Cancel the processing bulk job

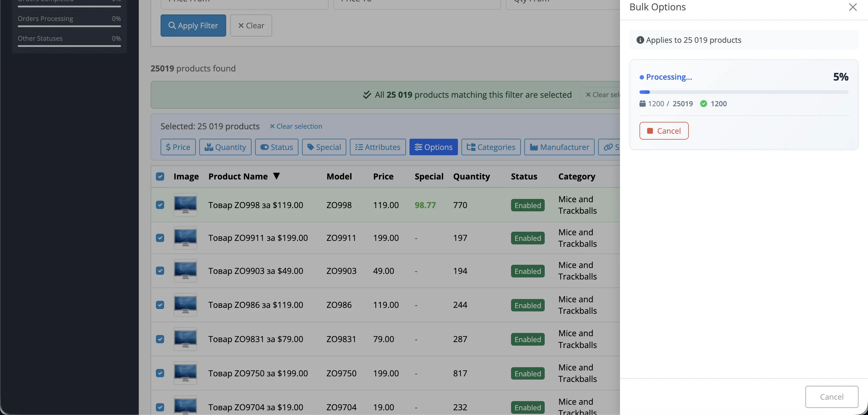(x=664, y=131)
